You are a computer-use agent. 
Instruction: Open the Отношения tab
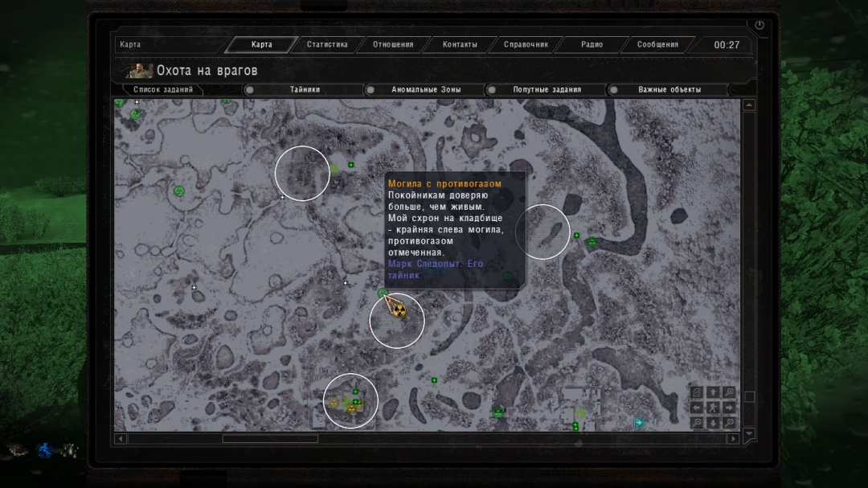(x=393, y=44)
